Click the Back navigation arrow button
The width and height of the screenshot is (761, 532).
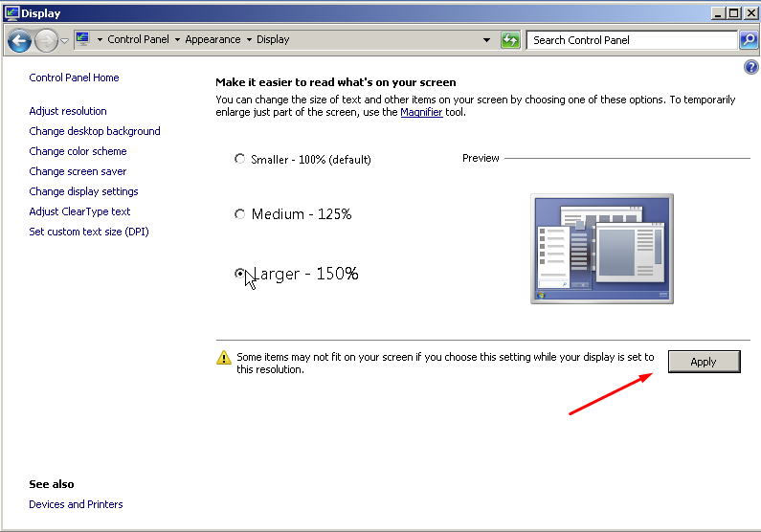point(19,40)
